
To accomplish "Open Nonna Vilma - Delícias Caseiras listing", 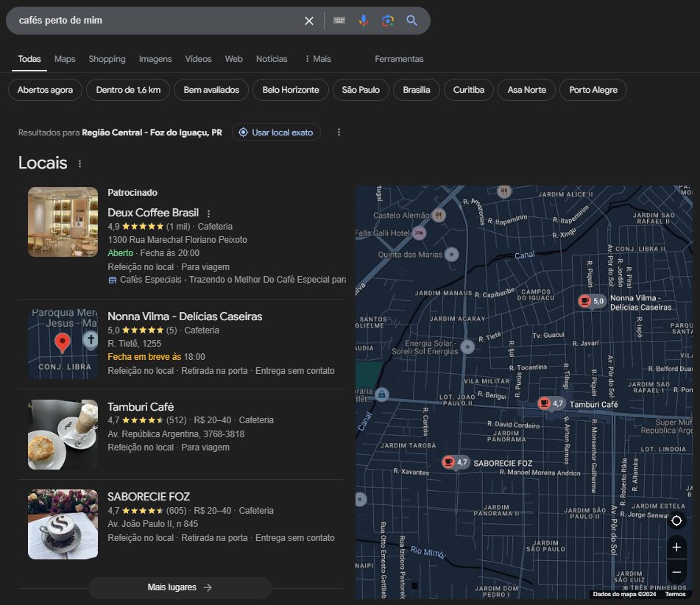I will coord(185,316).
